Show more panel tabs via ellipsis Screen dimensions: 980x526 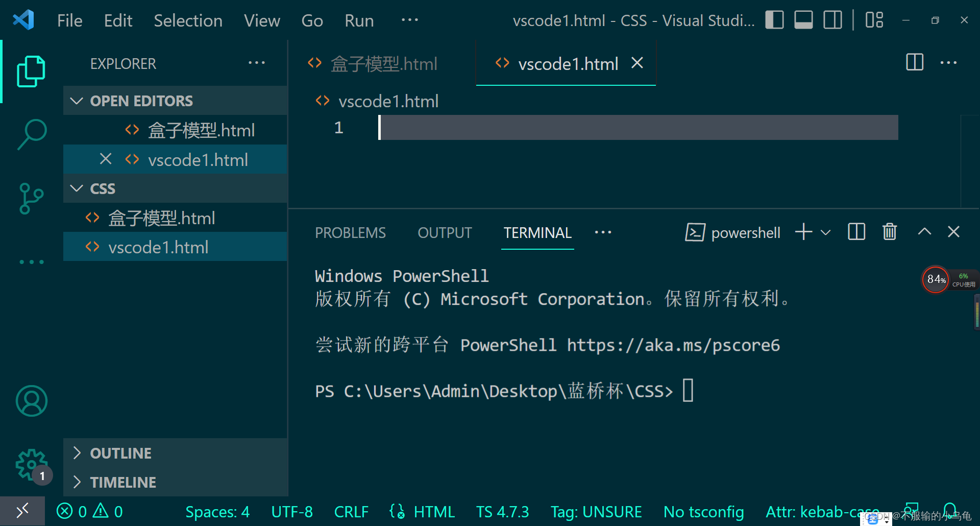(603, 232)
